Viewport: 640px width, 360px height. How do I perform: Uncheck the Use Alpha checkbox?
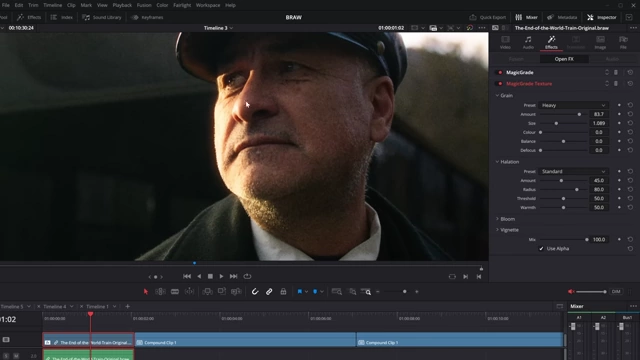541,249
